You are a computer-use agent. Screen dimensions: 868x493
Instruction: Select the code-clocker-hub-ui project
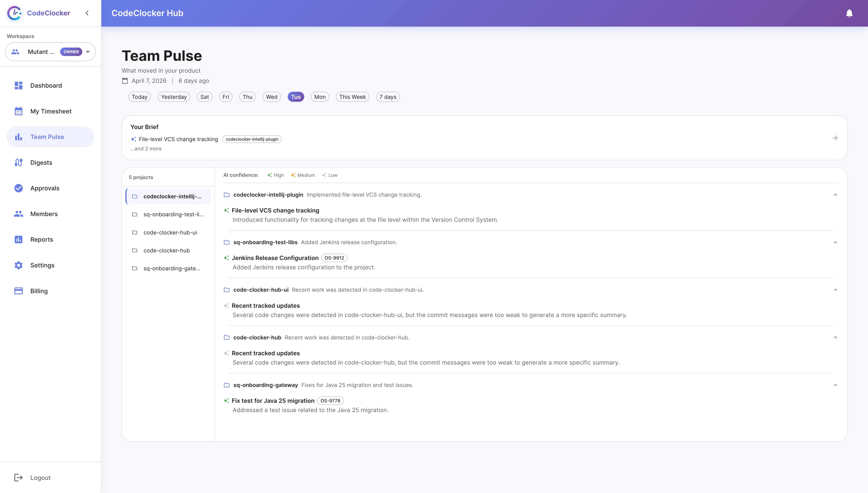coord(170,232)
